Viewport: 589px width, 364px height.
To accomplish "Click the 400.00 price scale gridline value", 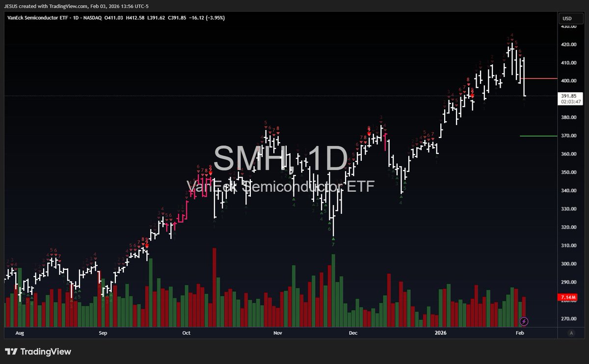I will point(569,80).
